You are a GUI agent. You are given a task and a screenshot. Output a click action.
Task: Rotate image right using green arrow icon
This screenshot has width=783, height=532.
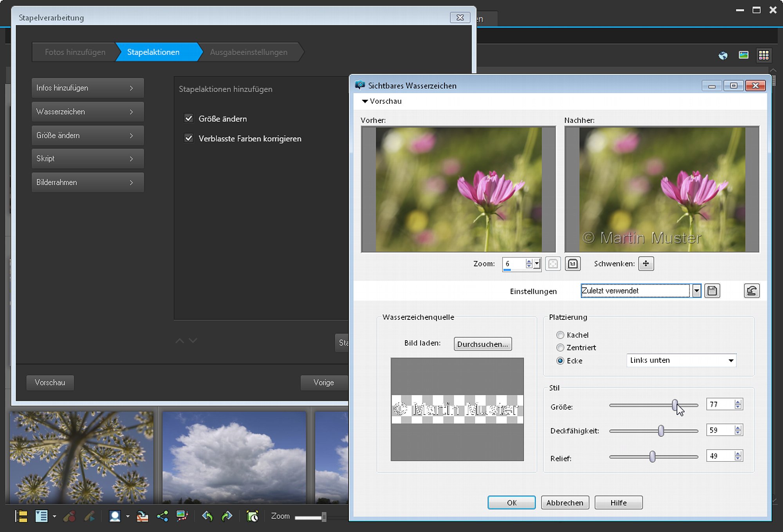coord(227,516)
